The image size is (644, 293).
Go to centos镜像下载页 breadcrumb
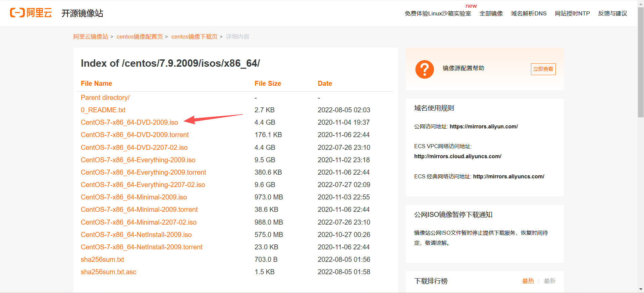195,37
